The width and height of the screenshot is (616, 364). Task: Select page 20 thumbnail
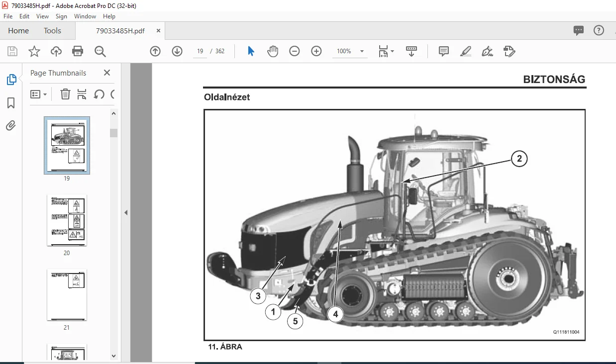point(67,220)
